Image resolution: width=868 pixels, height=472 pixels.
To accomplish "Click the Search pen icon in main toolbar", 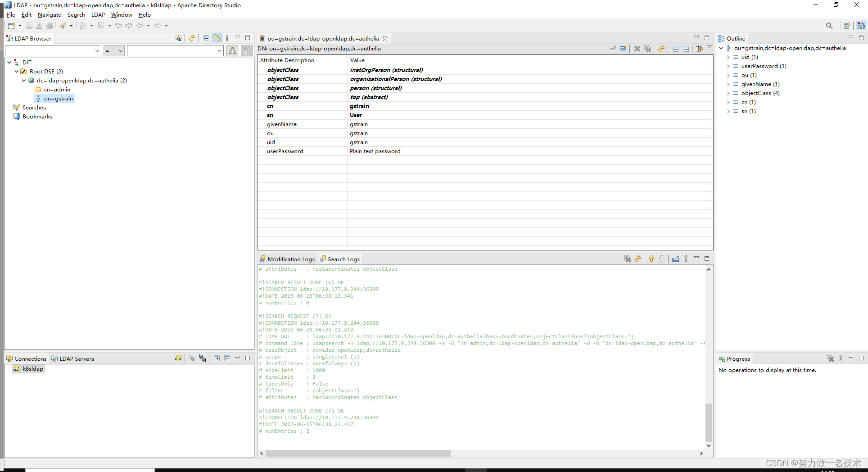I will (x=63, y=26).
